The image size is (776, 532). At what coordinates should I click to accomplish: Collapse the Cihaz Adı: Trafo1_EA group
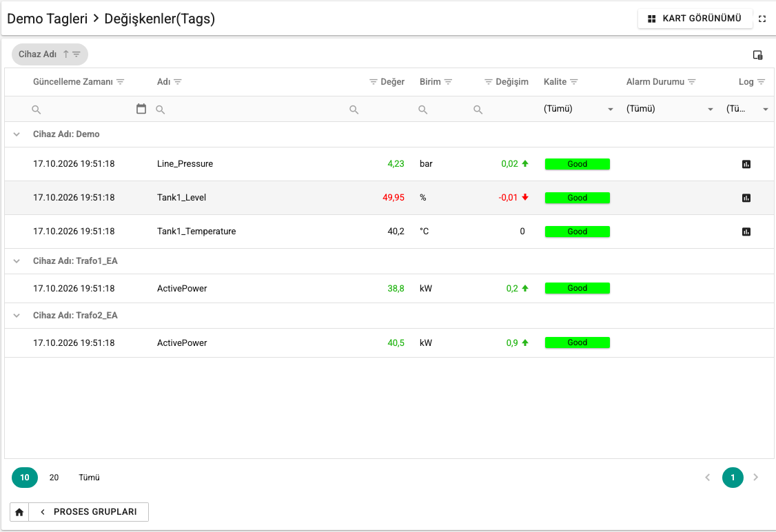(x=17, y=260)
